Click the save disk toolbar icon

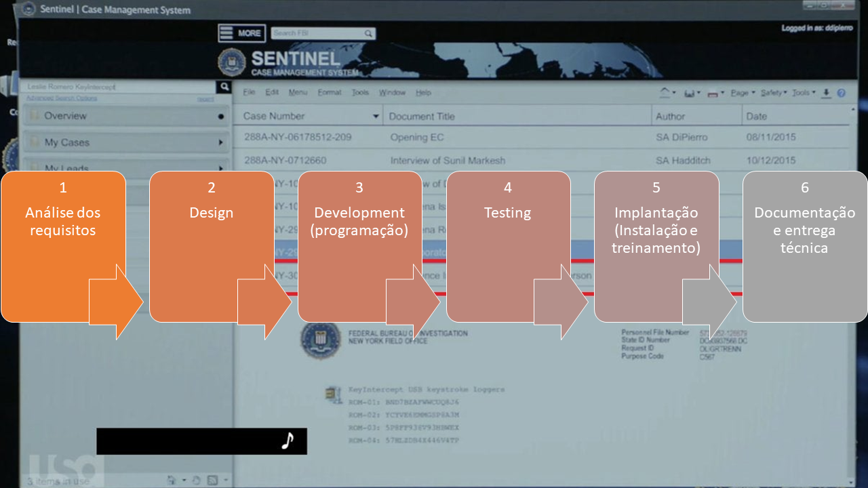pyautogui.click(x=689, y=94)
